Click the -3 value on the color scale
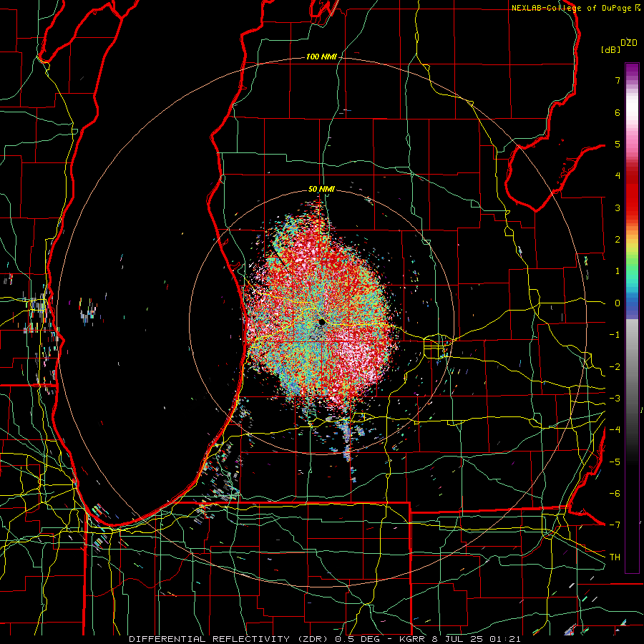Viewport: 644px width, 644px height. [615, 398]
